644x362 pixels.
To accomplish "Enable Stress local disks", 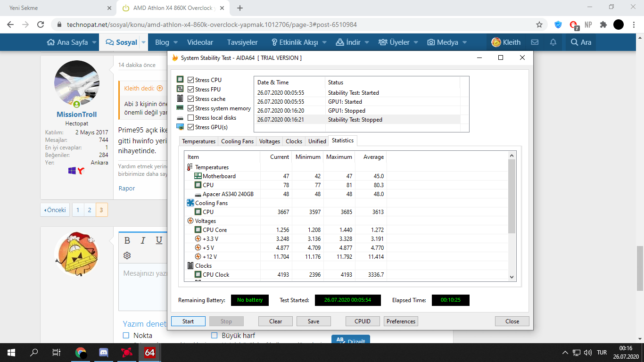I will (190, 118).
